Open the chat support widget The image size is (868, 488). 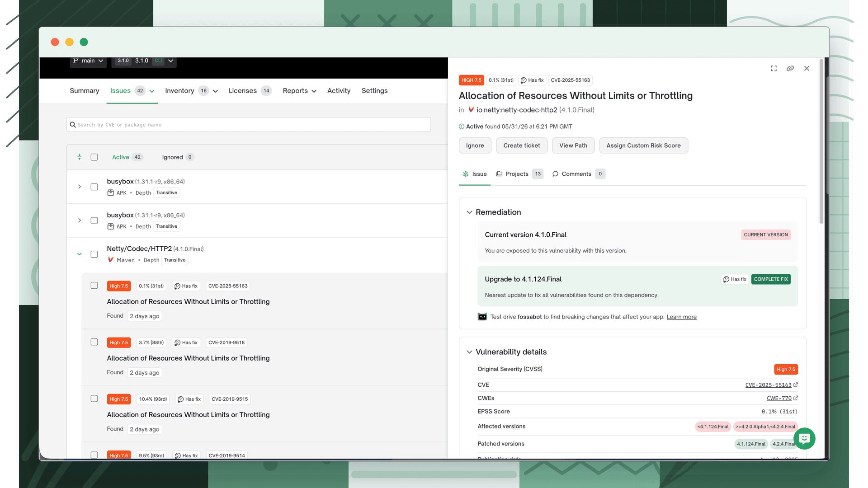(804, 438)
